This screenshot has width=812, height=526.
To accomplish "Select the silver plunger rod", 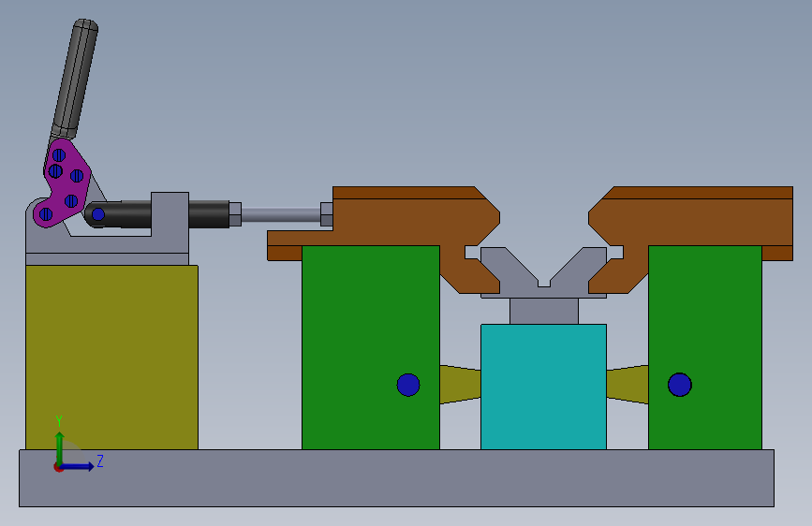I will coord(281,214).
